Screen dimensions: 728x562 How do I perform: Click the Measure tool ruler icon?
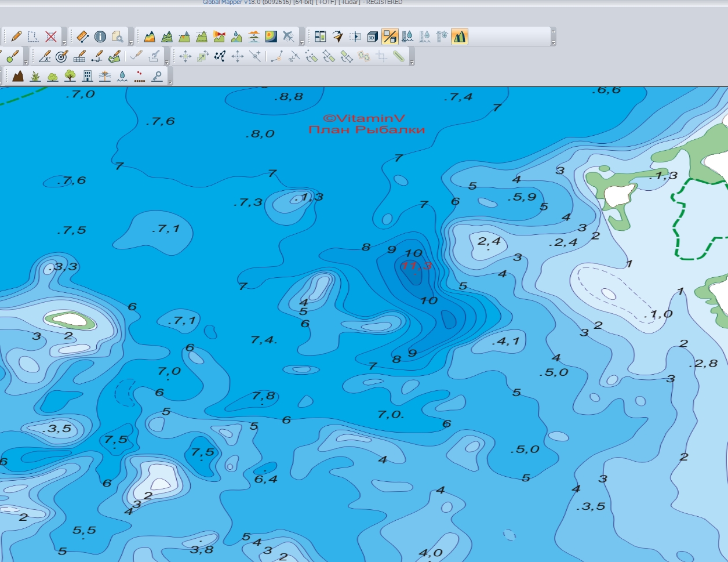click(x=82, y=37)
